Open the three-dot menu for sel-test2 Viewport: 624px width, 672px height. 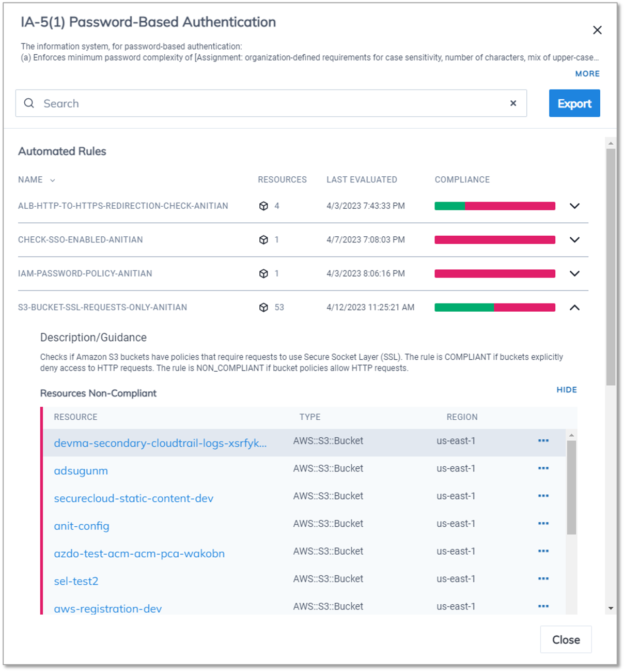[543, 578]
